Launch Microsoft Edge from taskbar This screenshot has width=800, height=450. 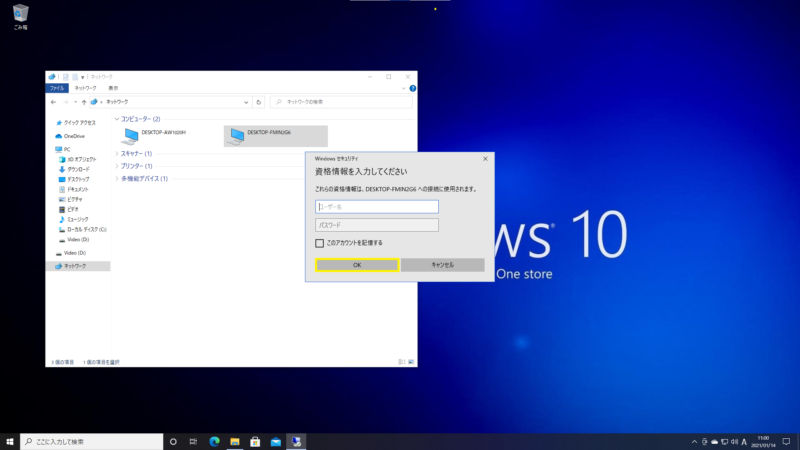(x=214, y=442)
